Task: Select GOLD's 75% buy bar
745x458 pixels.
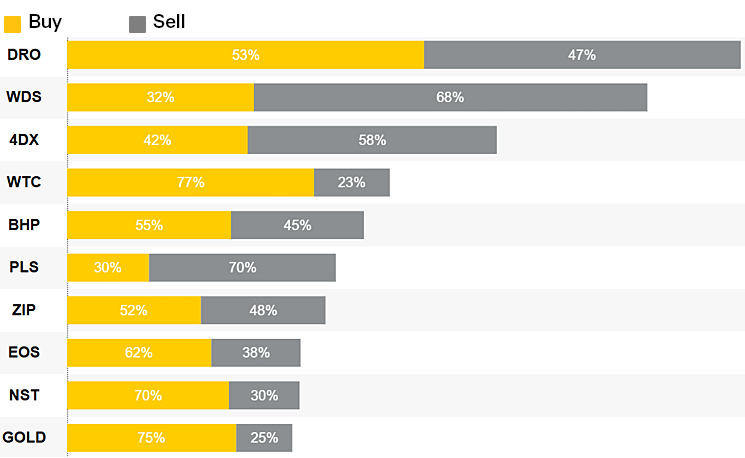Action: tap(152, 437)
